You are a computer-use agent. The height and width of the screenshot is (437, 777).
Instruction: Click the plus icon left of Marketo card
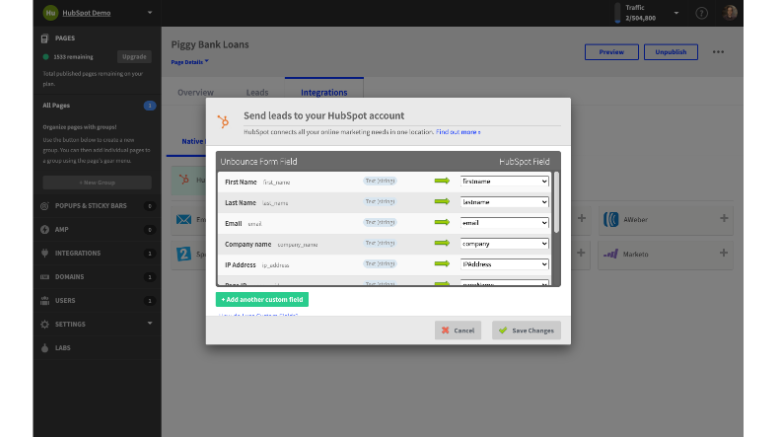pyautogui.click(x=581, y=253)
